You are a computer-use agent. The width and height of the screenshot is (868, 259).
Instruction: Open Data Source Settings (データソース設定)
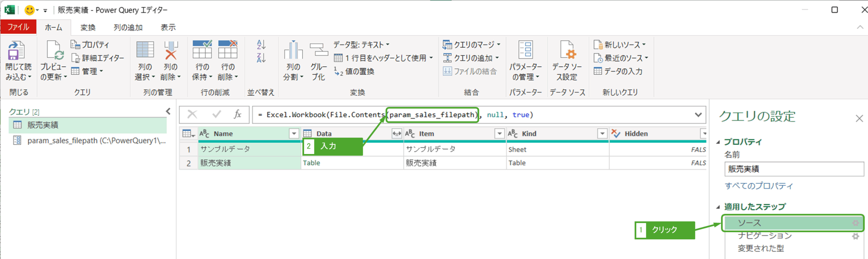click(x=567, y=51)
